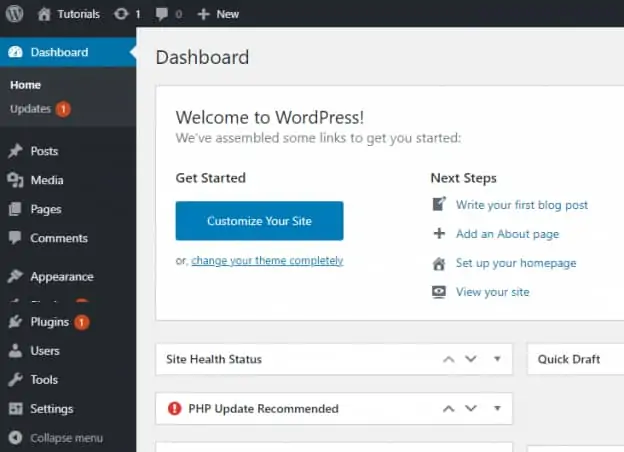Click the Customize Your Site button
Viewport: 624px width, 452px height.
click(259, 221)
